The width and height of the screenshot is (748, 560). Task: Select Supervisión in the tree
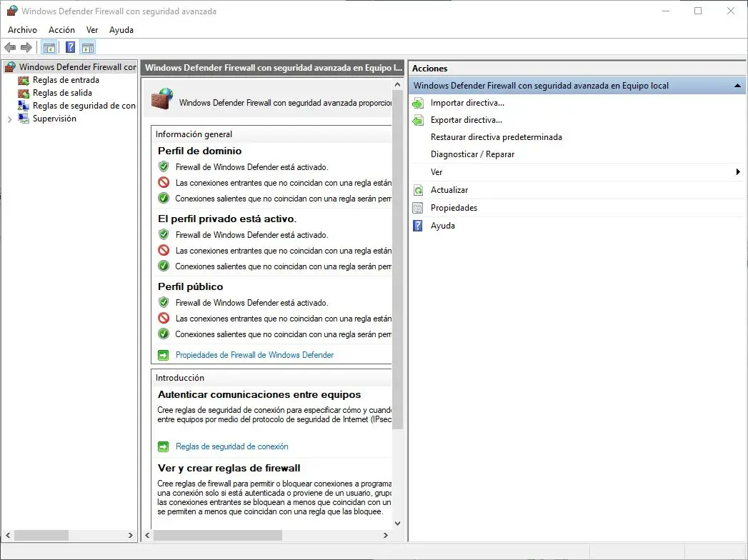pyautogui.click(x=54, y=119)
